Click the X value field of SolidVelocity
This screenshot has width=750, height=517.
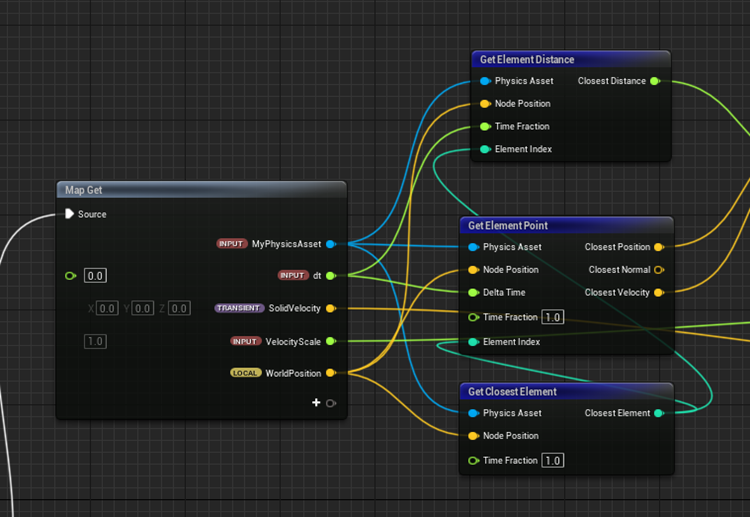(107, 308)
